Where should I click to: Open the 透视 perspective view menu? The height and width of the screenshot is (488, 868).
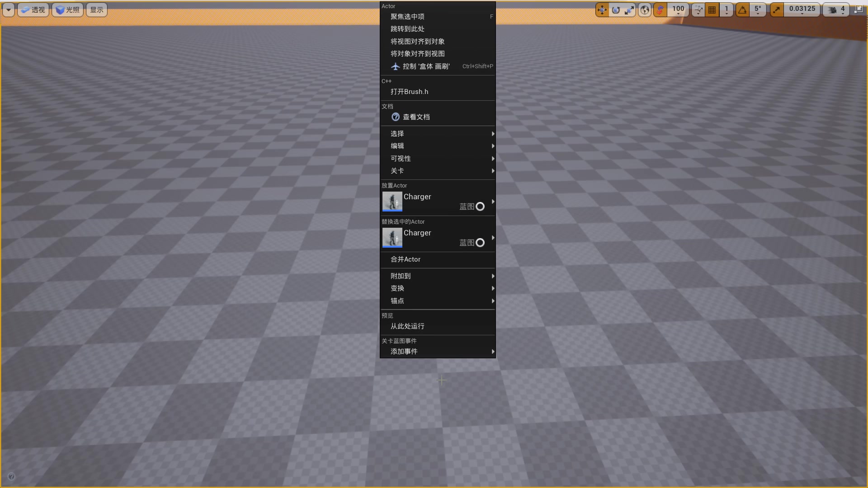point(33,10)
